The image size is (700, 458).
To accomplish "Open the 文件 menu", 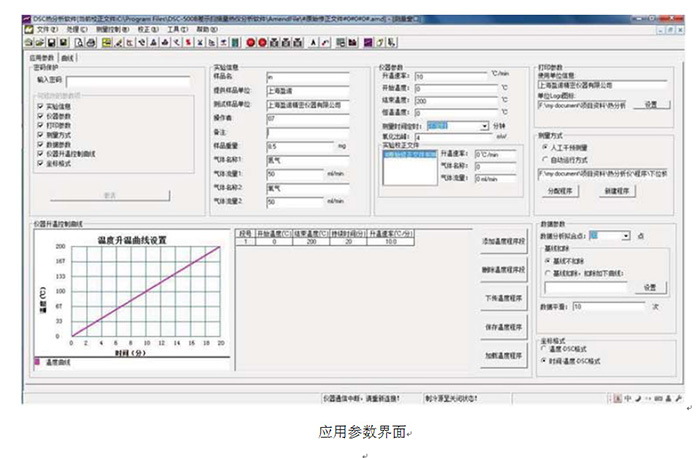I will pos(41,31).
